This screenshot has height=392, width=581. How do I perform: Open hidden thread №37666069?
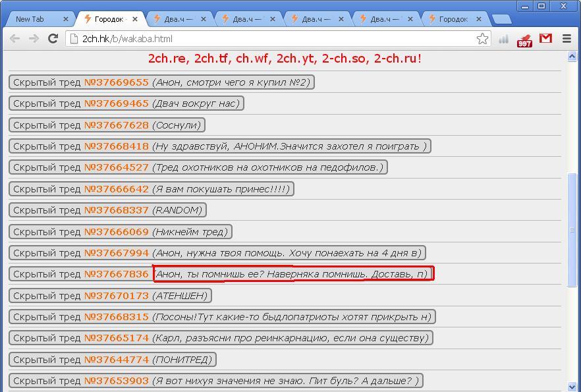pos(116,231)
